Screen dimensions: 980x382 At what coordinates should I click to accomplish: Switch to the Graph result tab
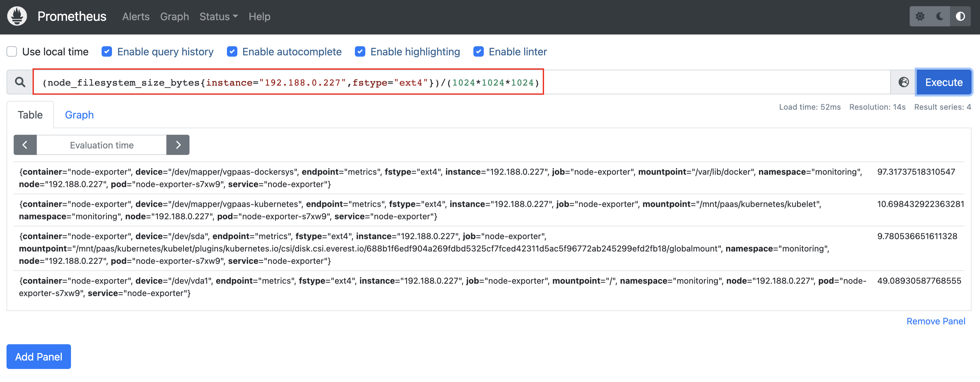point(79,115)
